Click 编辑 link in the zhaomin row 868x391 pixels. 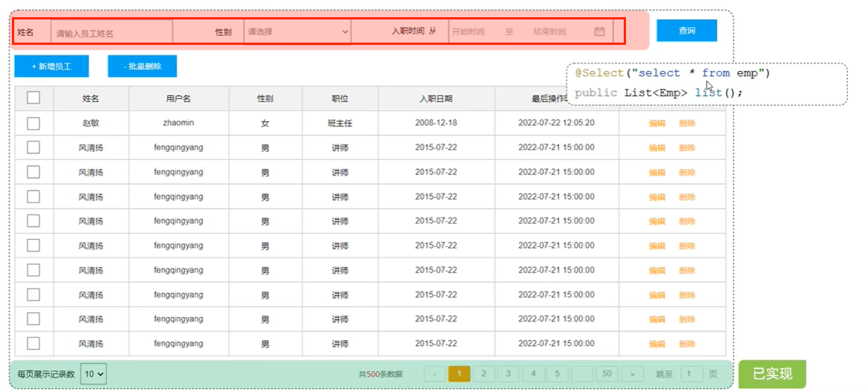pos(657,123)
